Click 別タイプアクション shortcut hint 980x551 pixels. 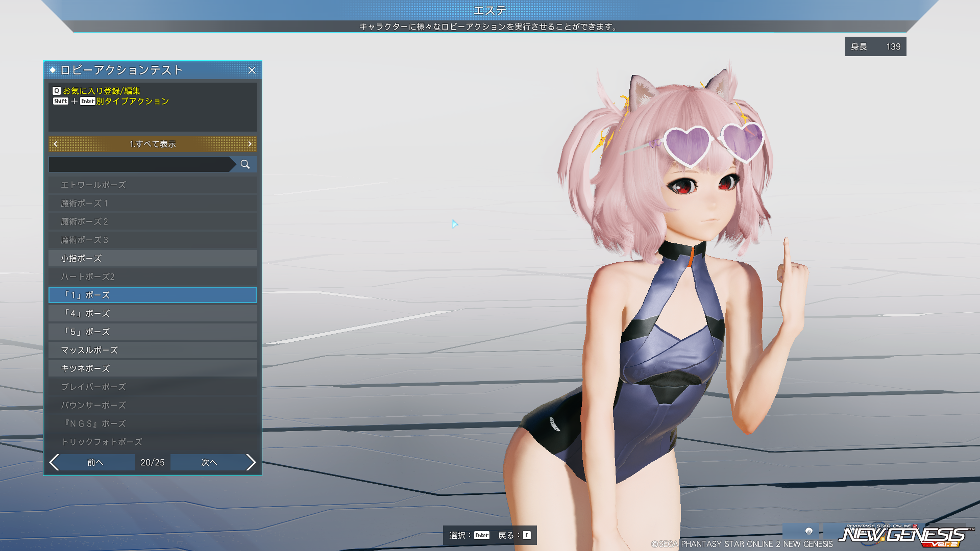(x=133, y=101)
